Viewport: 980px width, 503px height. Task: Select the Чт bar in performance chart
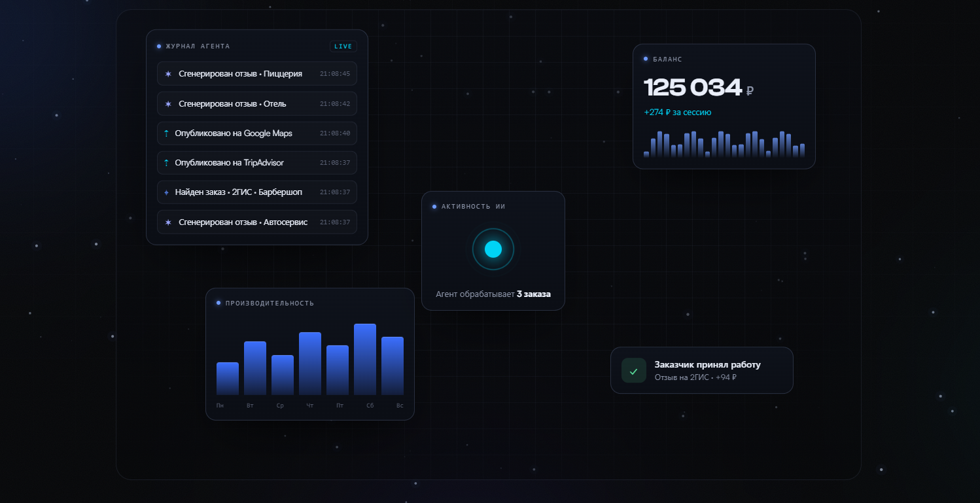pos(310,364)
